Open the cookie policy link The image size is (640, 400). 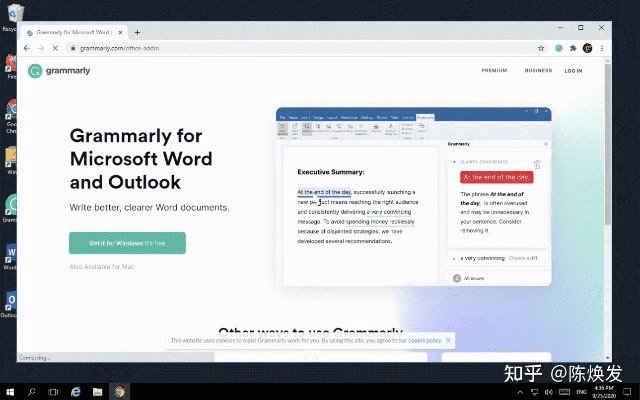tap(424, 340)
